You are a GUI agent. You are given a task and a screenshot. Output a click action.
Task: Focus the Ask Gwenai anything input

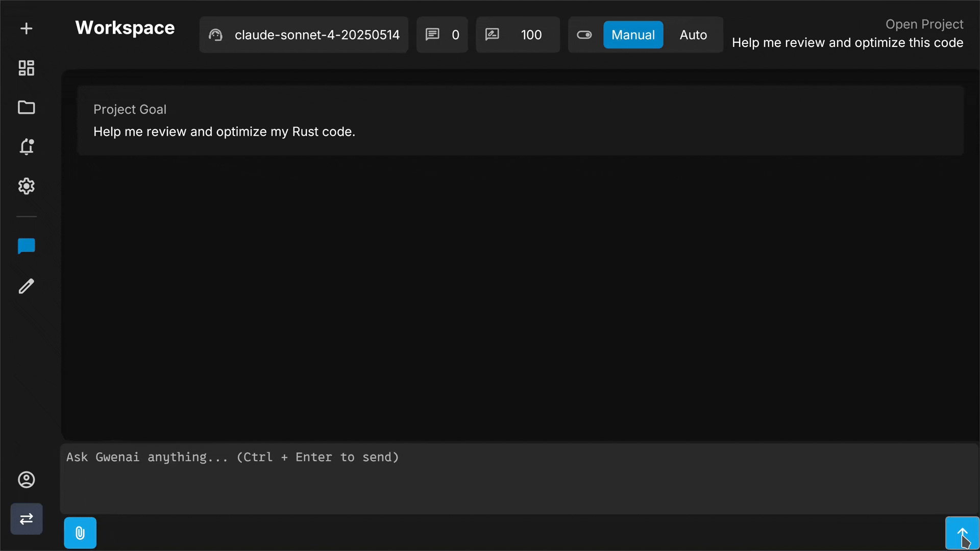coord(519,478)
